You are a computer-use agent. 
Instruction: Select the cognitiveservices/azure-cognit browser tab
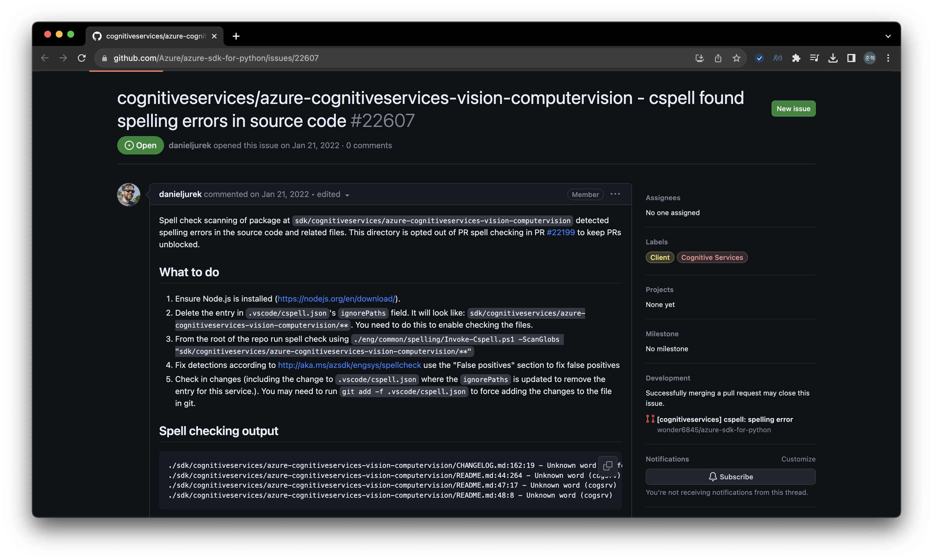[155, 36]
